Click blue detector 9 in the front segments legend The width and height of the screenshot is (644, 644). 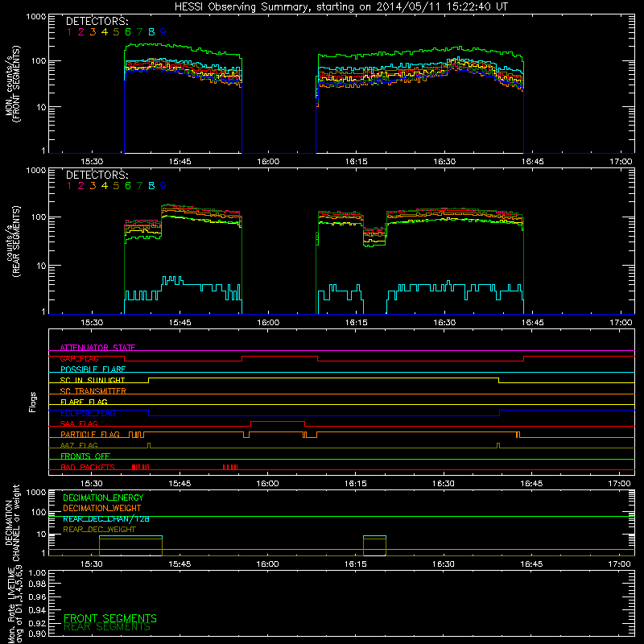[163, 32]
